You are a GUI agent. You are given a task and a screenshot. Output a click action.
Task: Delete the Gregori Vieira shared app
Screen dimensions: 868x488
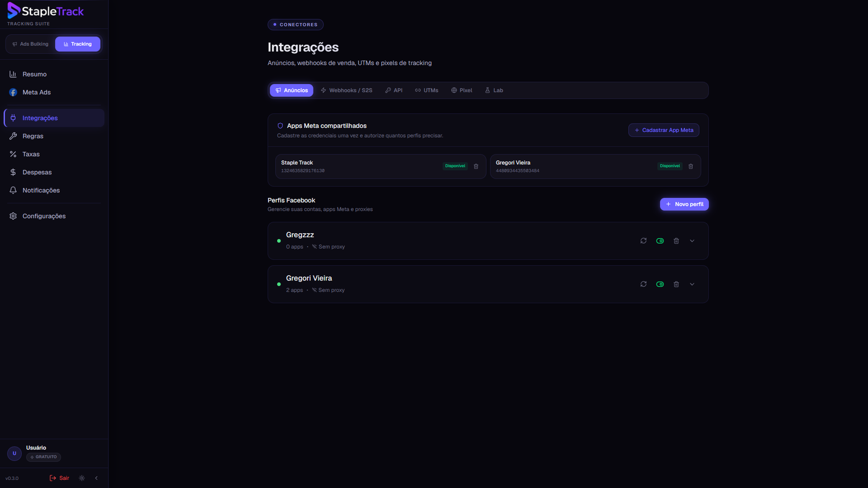click(691, 166)
